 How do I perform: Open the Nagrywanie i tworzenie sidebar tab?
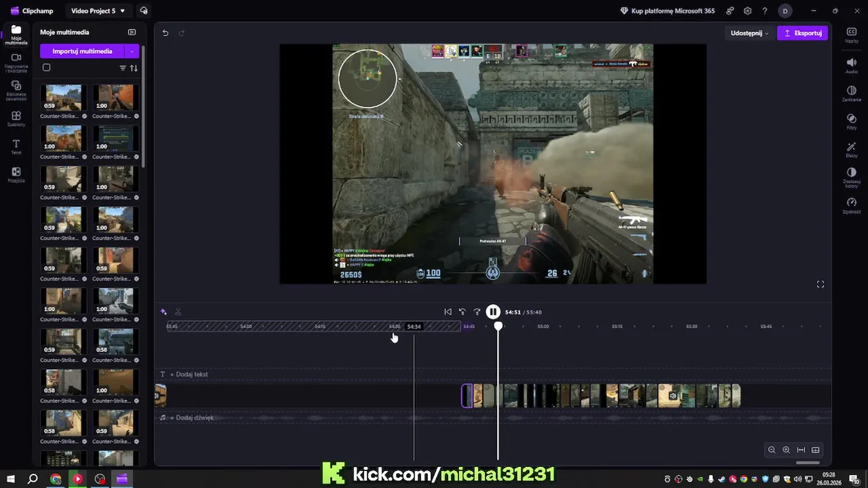click(16, 62)
